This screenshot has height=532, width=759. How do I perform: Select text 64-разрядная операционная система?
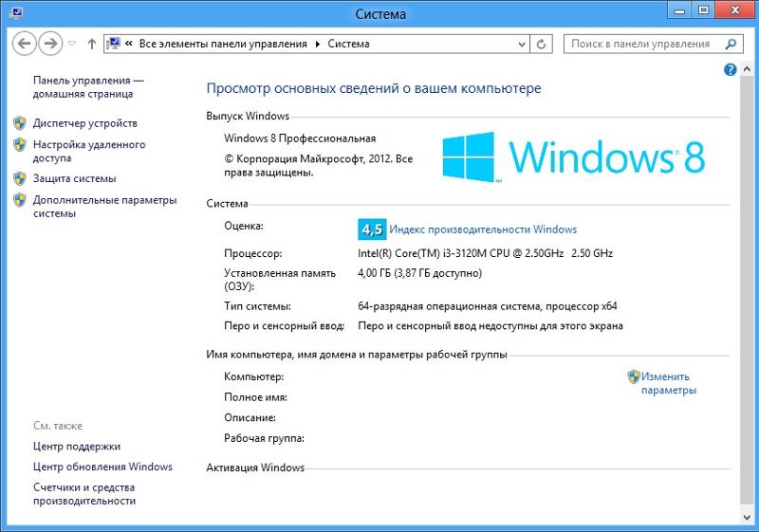tap(450, 306)
